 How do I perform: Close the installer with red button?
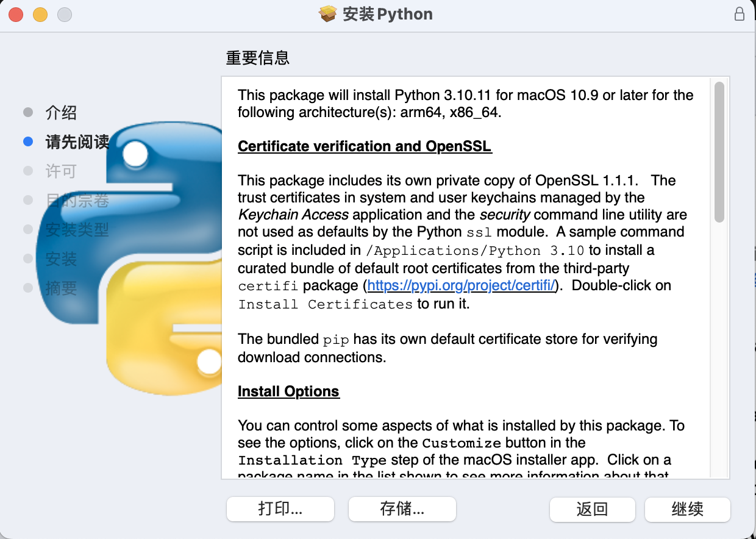16,15
